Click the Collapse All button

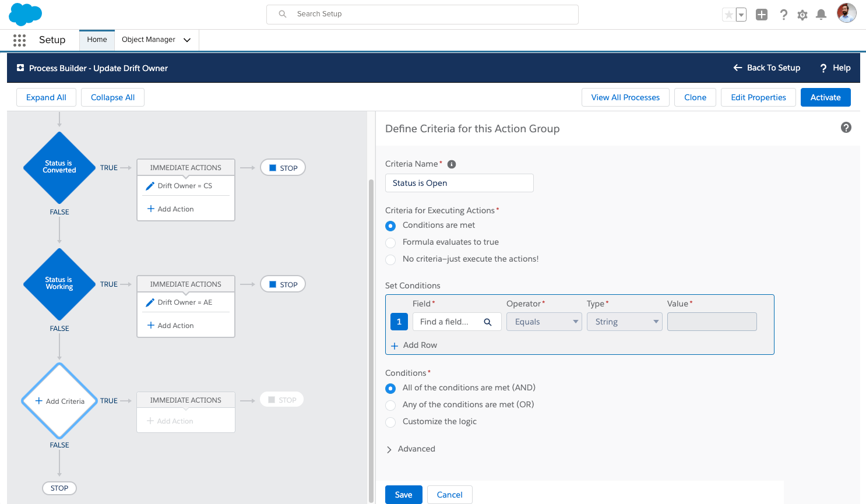coord(112,97)
